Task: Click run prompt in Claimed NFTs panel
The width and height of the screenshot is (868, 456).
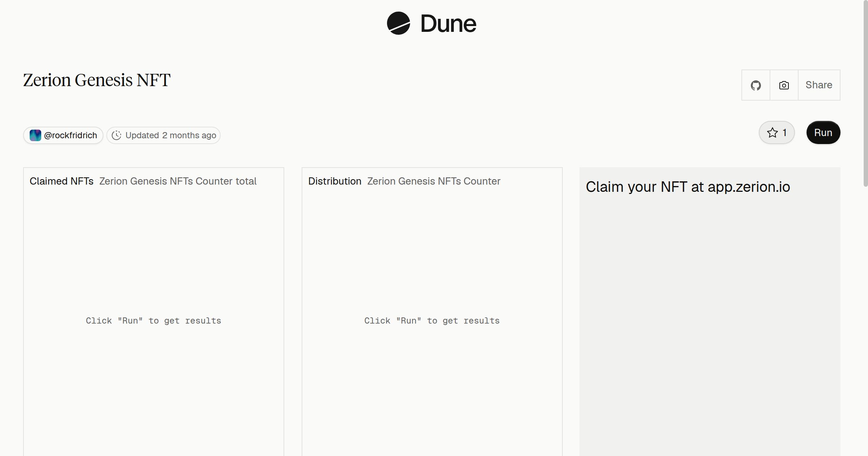Action: click(153, 321)
